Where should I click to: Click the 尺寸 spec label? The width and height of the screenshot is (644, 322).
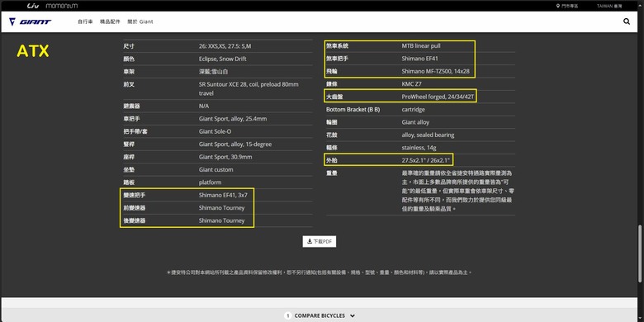pyautogui.click(x=129, y=46)
